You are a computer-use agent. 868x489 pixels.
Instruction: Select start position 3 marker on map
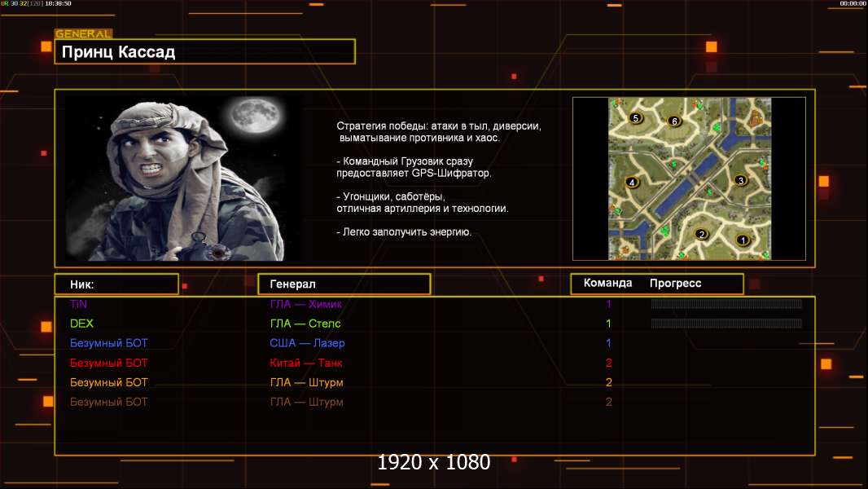(x=740, y=180)
